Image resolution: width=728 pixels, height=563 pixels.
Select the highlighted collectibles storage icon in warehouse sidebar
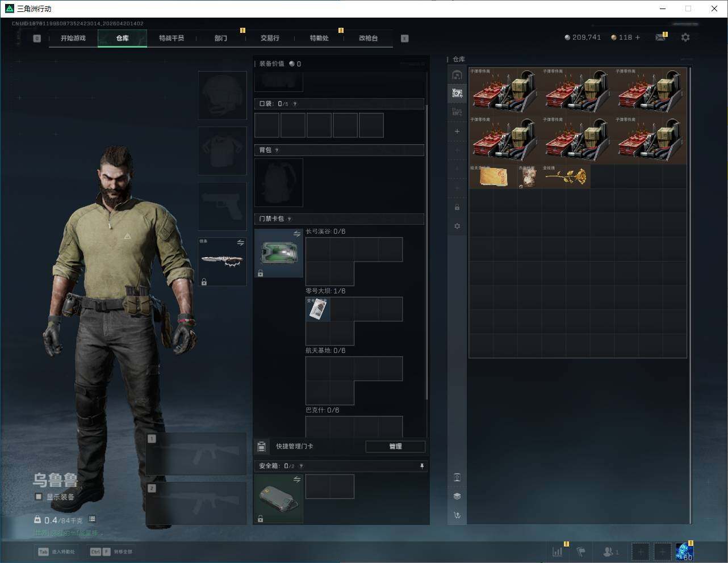coord(457,93)
